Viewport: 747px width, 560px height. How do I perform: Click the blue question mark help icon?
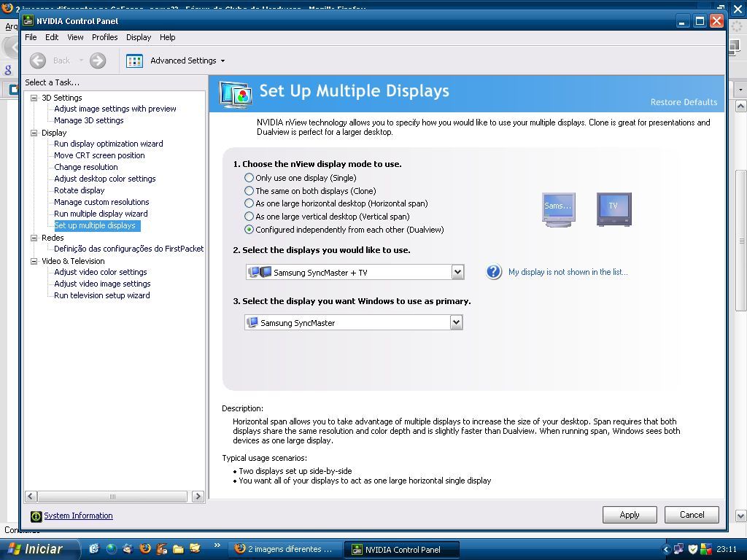coord(494,272)
